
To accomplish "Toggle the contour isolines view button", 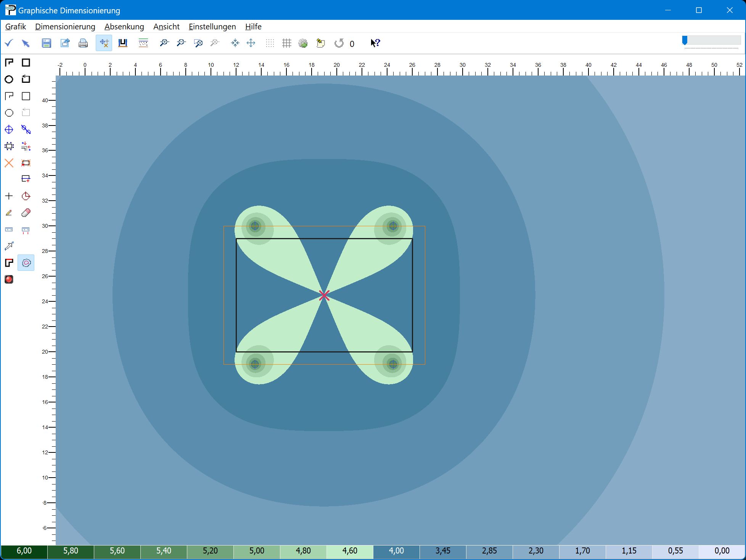I will point(26,263).
